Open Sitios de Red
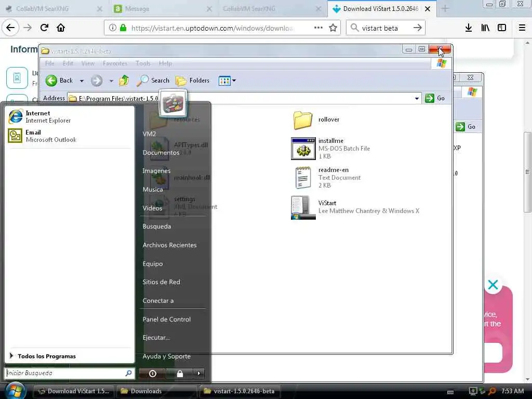 tap(161, 282)
